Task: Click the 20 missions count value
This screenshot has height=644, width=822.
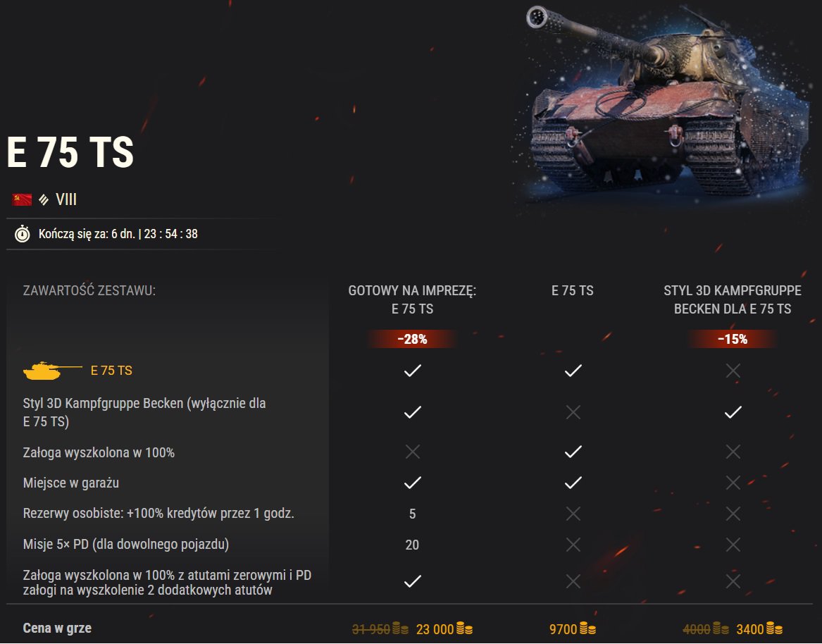Action: [x=412, y=545]
